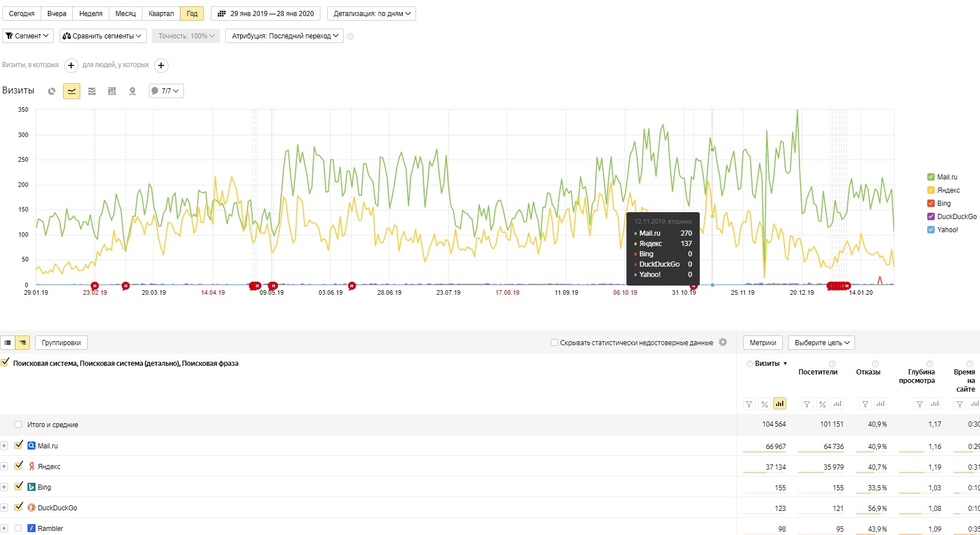The height and width of the screenshot is (535, 980).
Task: Expand the Яндекс row in table
Action: tap(4, 466)
